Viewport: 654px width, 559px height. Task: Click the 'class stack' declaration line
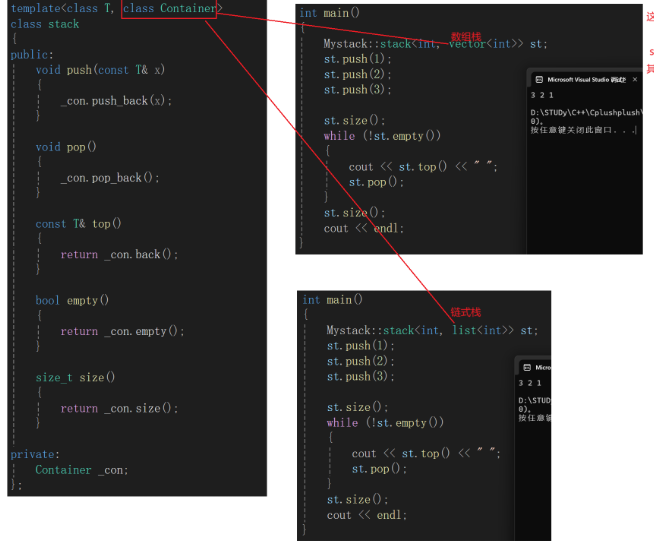point(45,24)
